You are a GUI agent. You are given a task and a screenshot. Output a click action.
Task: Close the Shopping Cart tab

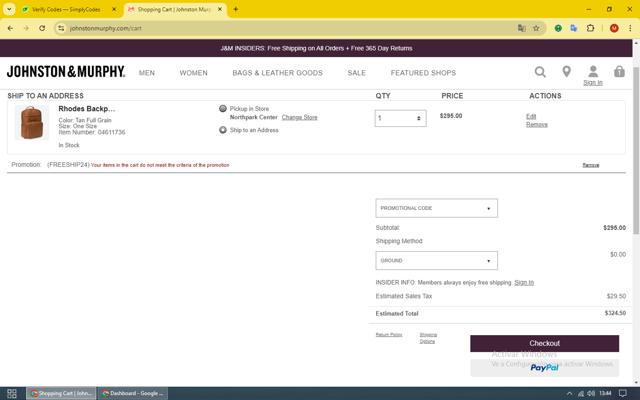point(220,9)
